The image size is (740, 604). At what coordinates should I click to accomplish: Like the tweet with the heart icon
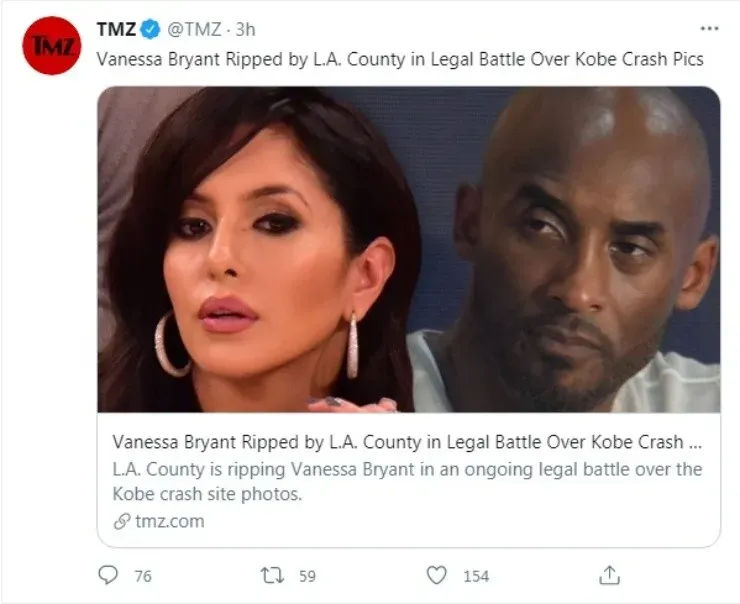pos(437,575)
